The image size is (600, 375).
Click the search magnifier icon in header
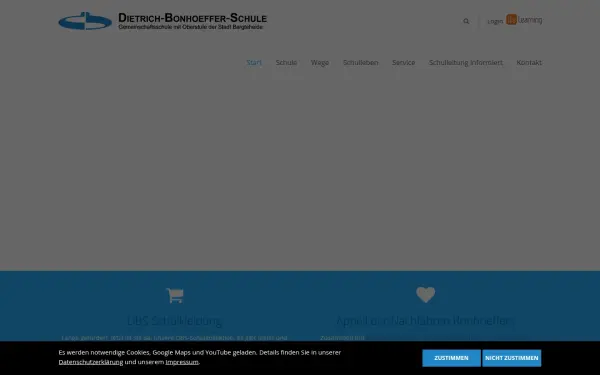466,21
